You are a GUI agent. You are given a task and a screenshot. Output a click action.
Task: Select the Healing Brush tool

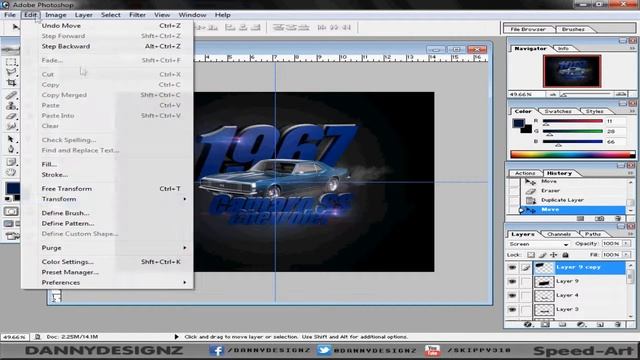coord(11,96)
